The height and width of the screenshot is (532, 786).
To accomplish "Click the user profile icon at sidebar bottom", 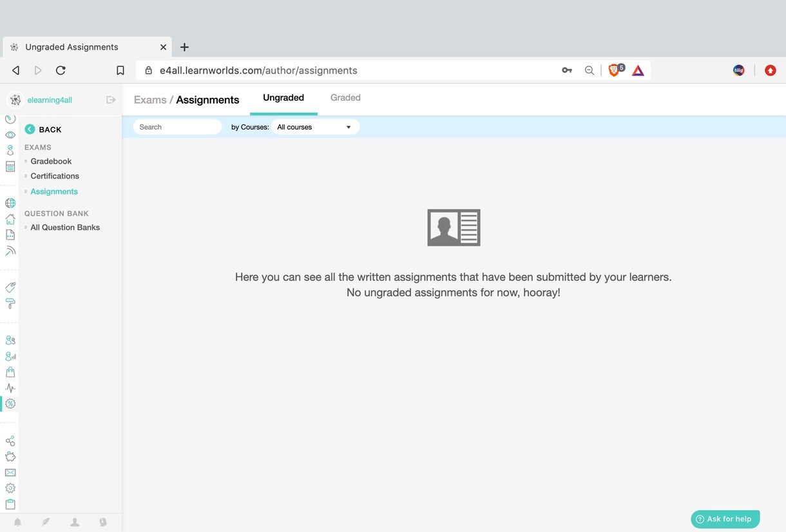I will click(75, 522).
